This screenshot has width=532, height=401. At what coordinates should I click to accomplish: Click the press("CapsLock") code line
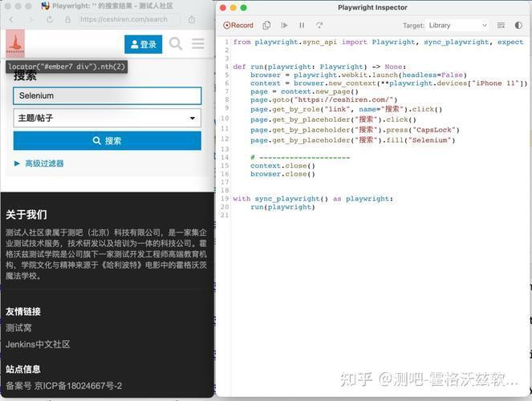(x=355, y=130)
